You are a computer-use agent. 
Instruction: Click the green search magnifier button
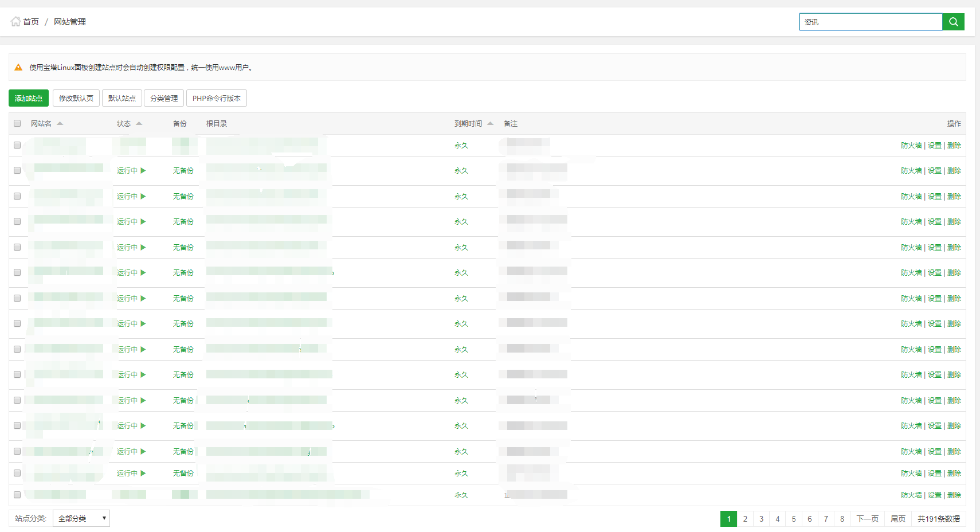point(954,22)
